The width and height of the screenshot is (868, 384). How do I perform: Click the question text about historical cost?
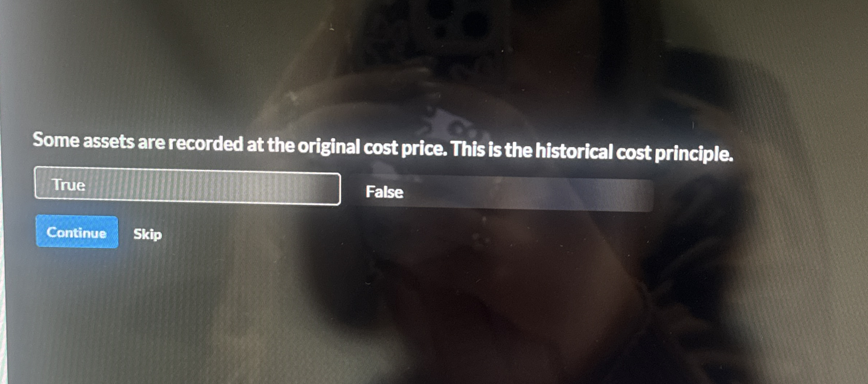pyautogui.click(x=383, y=147)
